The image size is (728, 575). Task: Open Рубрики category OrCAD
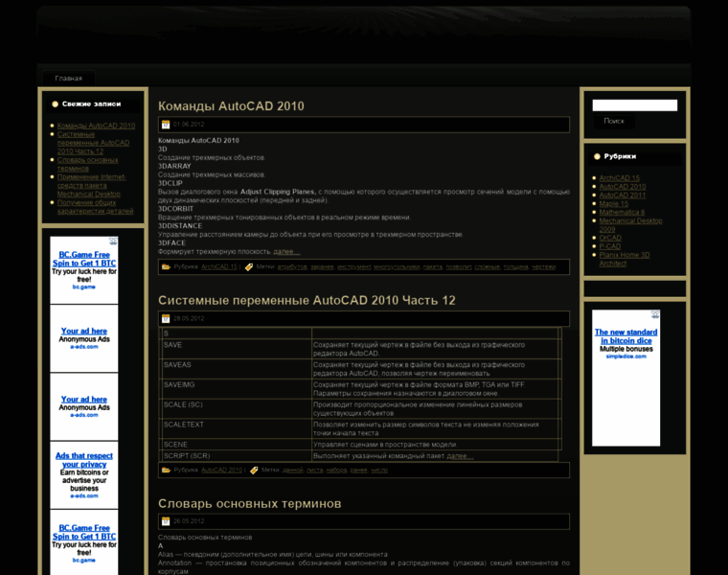tap(610, 238)
